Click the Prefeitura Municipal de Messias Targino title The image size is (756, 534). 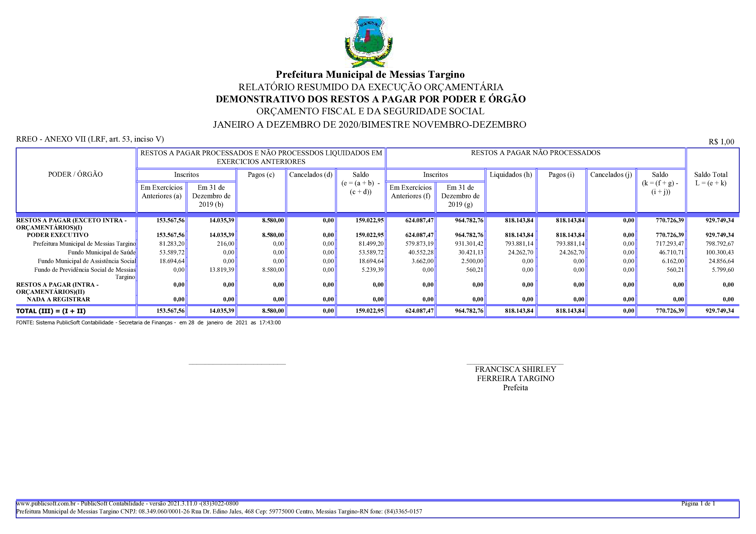[370, 74]
